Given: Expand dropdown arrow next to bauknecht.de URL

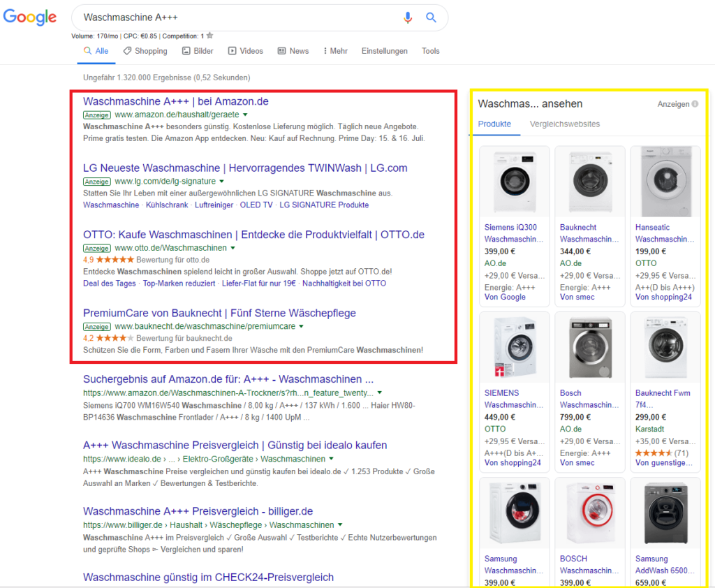Looking at the screenshot, I should 301,327.
